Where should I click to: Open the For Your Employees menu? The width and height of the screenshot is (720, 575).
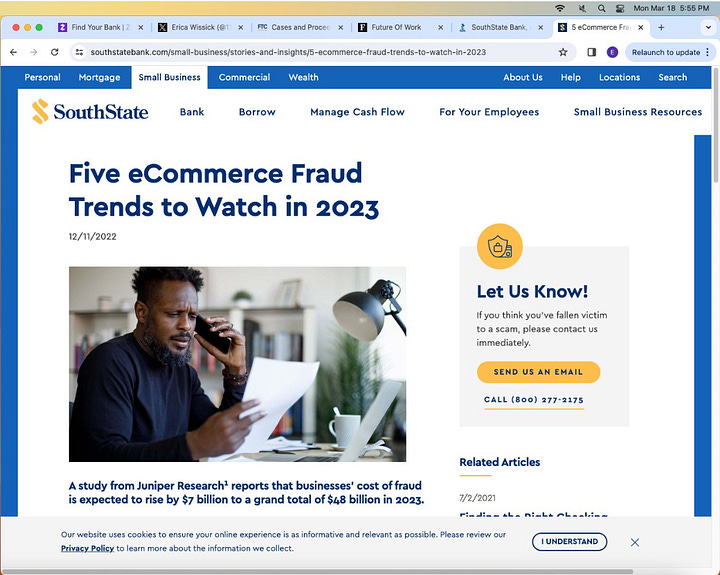[489, 112]
